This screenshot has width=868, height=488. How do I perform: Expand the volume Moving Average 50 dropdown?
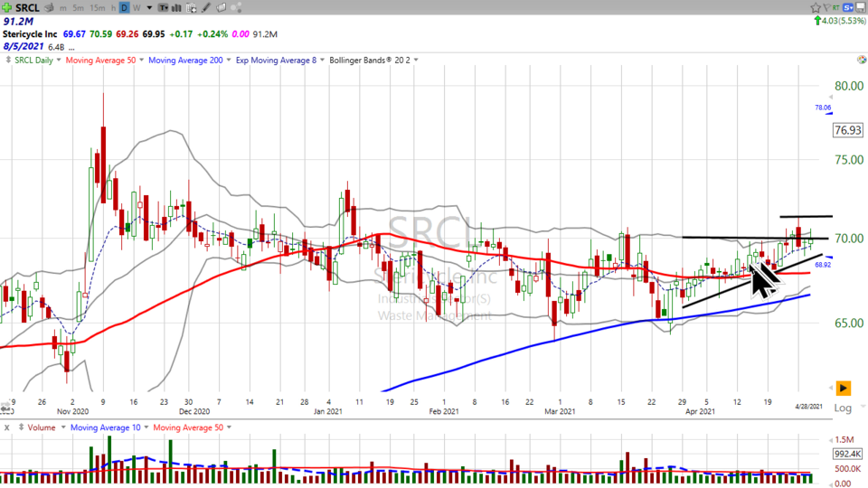click(x=229, y=427)
